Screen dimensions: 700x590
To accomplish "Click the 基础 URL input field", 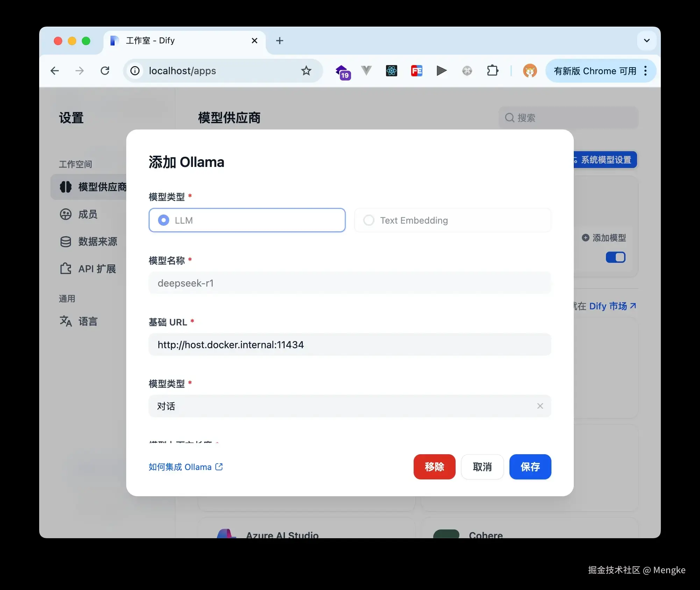I will click(x=350, y=345).
